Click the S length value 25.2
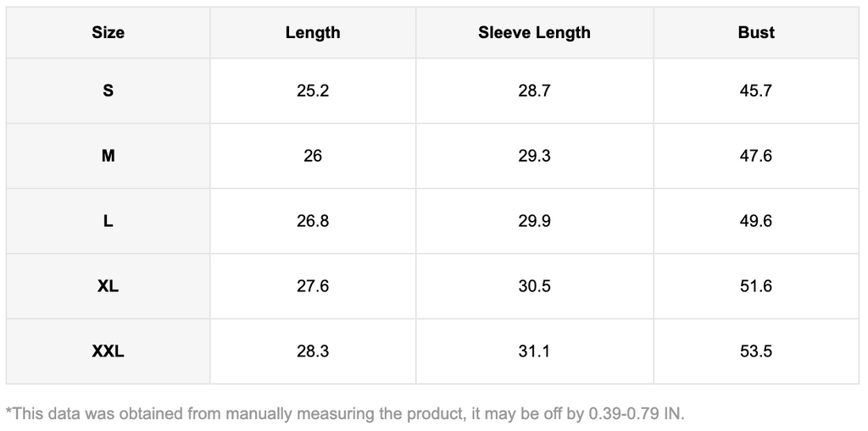Image resolution: width=868 pixels, height=431 pixels. (313, 91)
